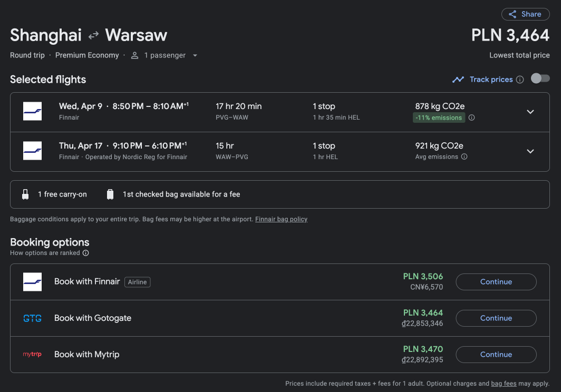
Task: Continue booking with Gotogate
Action: tap(496, 318)
